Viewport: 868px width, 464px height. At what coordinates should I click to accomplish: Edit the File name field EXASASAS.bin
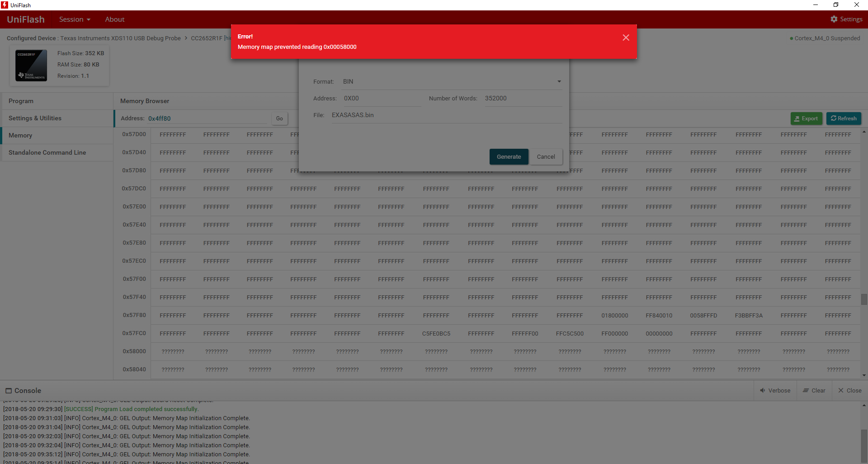click(x=447, y=115)
